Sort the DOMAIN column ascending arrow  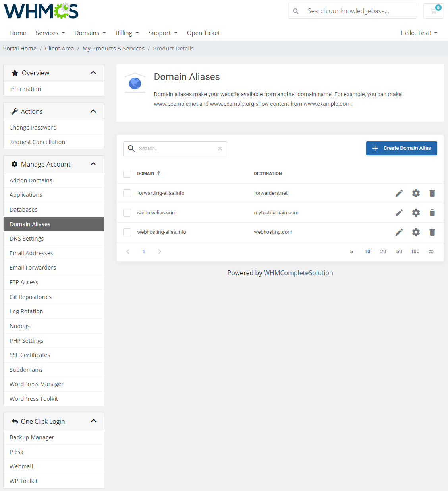coord(158,173)
